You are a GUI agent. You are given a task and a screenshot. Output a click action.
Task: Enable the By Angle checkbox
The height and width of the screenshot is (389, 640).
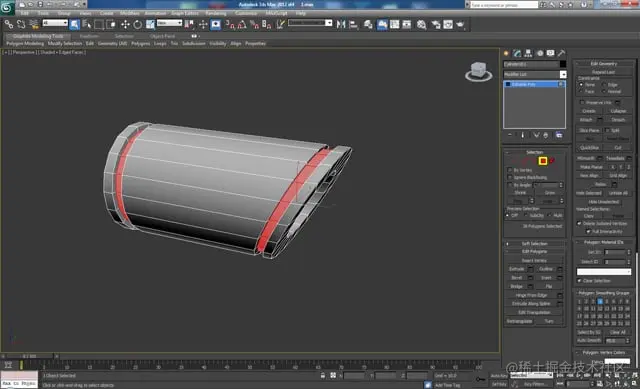509,185
